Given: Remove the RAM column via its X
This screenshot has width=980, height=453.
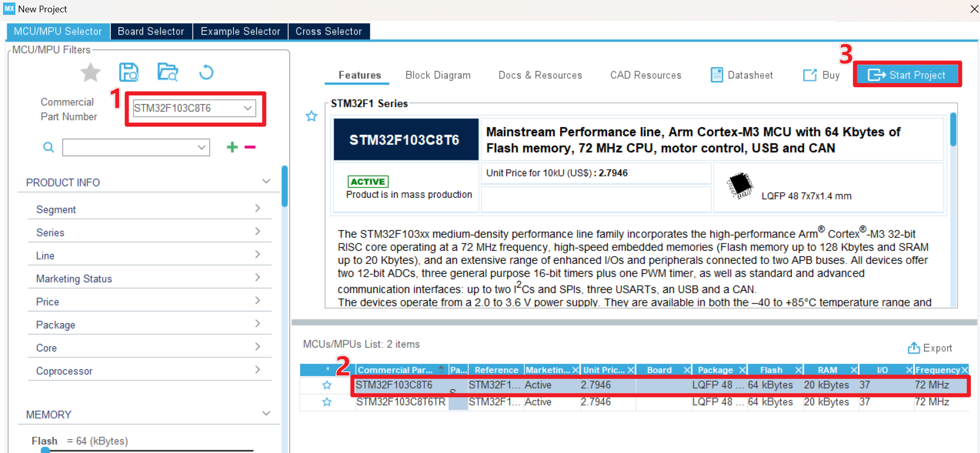Looking at the screenshot, I should tap(854, 370).
